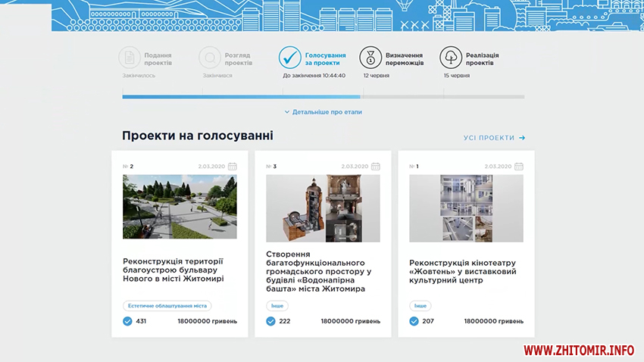Click calendar icon on project № 2 card
Viewport: 644px width, 362px height.
[x=232, y=166]
